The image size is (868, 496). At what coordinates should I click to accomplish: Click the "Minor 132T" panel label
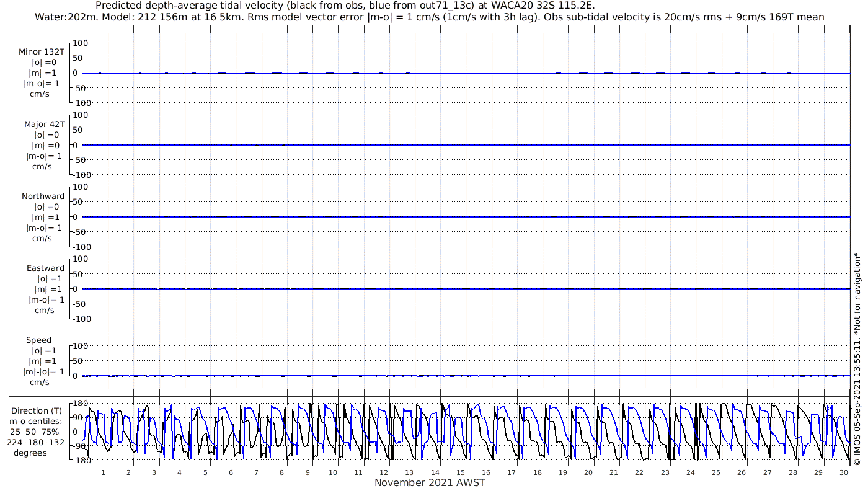pos(42,52)
